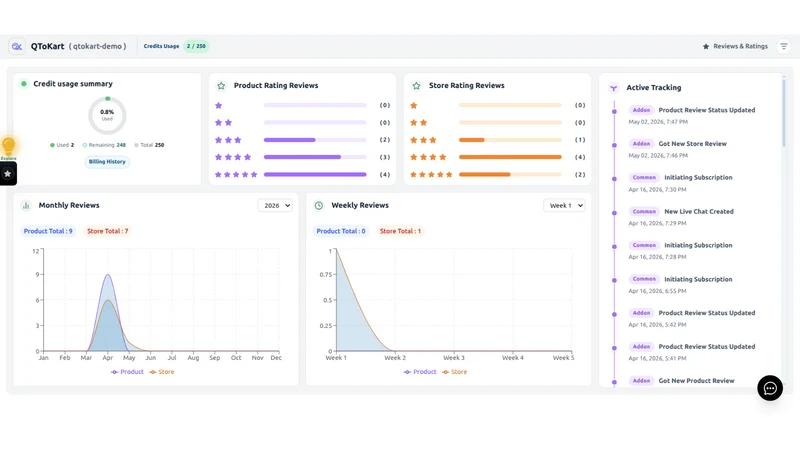800x450 pixels.
Task: Open Reviews & Ratings menu item
Action: point(735,46)
